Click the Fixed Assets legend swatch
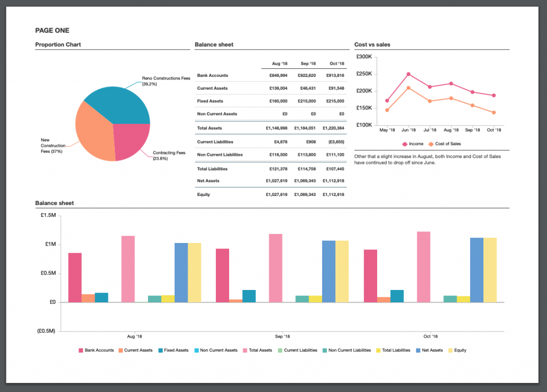547x392 pixels. (x=160, y=350)
